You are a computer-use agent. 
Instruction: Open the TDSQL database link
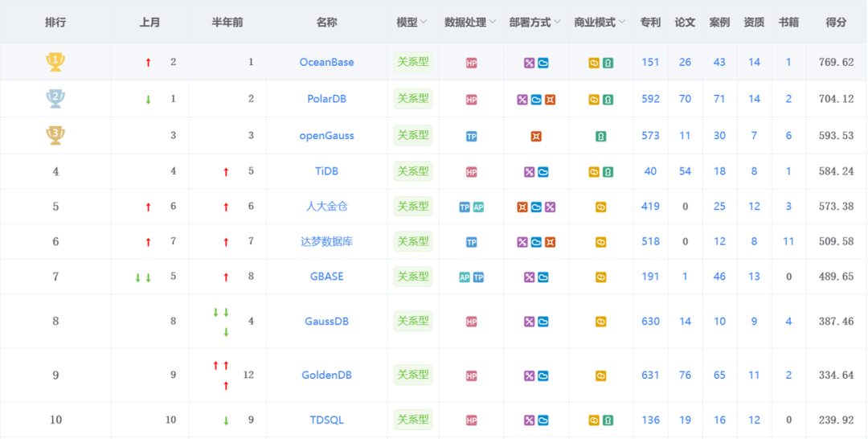click(x=326, y=420)
